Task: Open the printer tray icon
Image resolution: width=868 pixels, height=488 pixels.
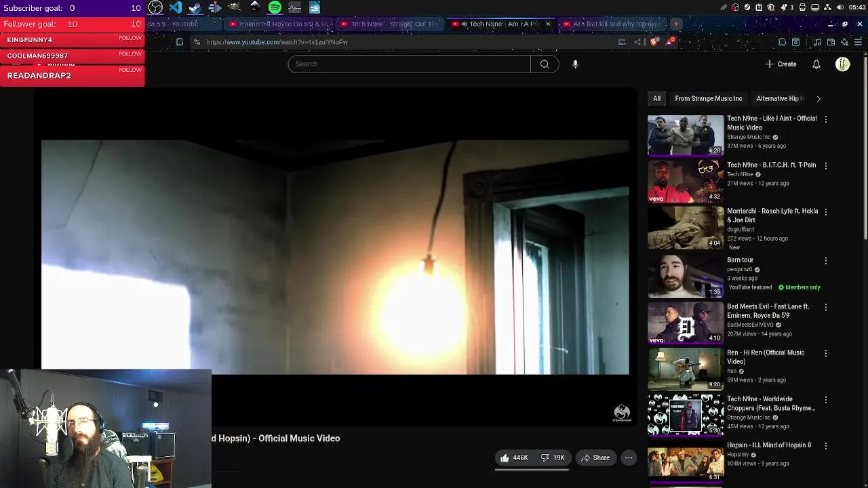Action: coord(802,7)
